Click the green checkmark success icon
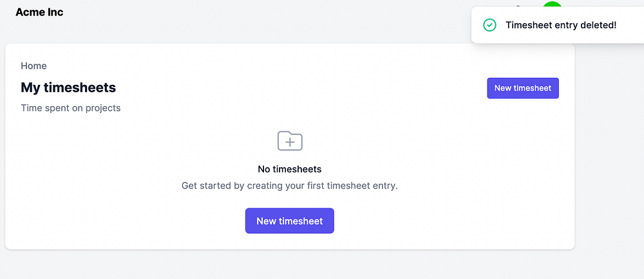644x279 pixels. click(x=489, y=25)
